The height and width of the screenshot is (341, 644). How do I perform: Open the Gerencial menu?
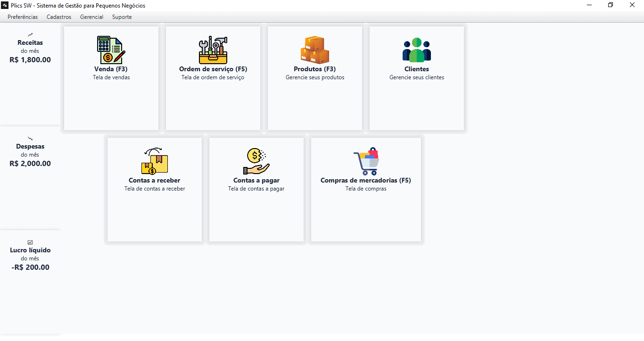point(91,17)
